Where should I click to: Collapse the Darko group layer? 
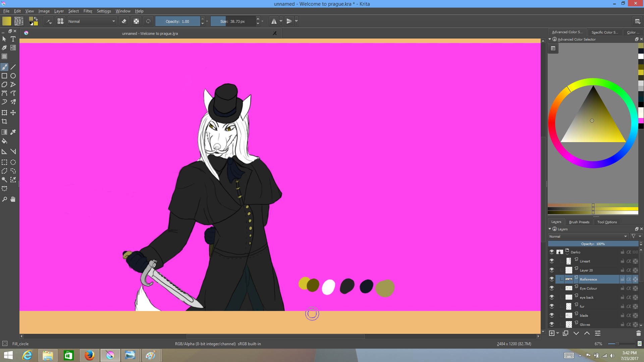tap(567, 254)
